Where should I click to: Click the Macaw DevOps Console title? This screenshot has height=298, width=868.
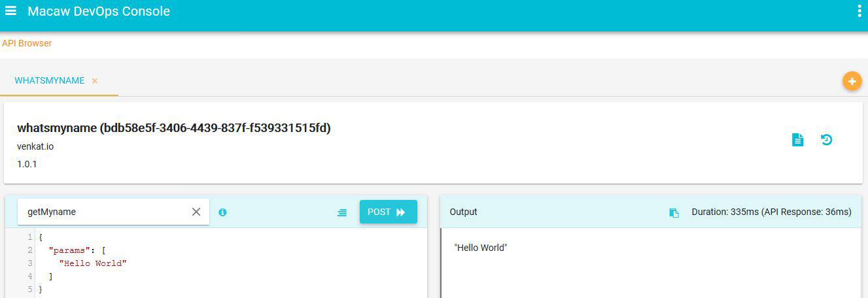point(99,11)
